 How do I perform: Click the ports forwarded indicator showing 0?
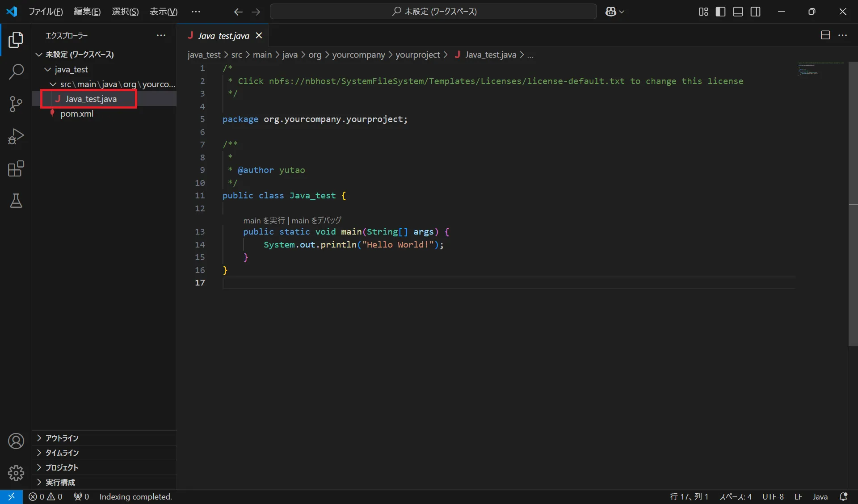81,496
